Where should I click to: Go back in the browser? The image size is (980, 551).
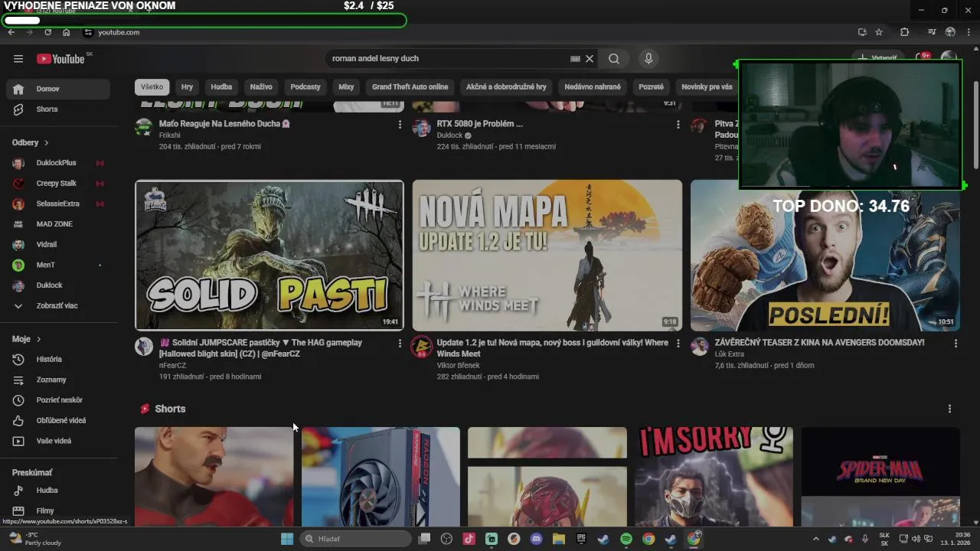point(11,32)
